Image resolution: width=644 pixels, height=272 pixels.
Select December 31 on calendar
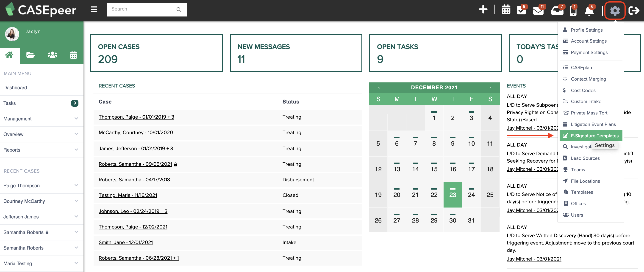click(471, 220)
